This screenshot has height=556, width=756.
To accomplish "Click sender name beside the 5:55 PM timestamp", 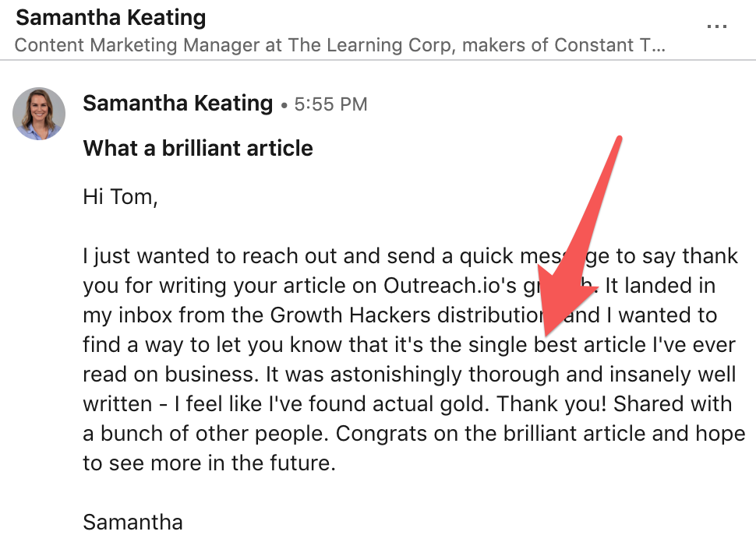I will (x=178, y=103).
